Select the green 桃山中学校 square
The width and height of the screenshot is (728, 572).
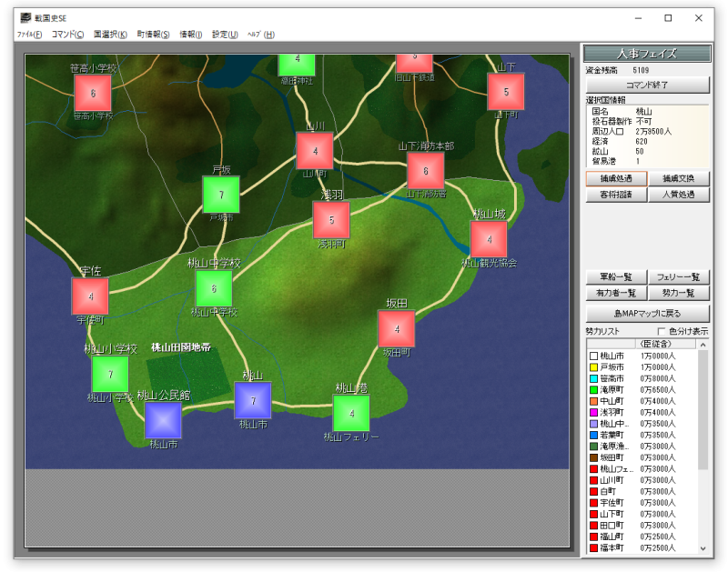[x=214, y=288]
